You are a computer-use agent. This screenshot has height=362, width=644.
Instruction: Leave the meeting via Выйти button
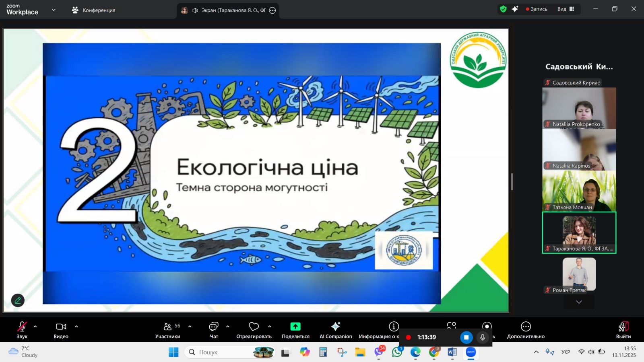pos(623,330)
